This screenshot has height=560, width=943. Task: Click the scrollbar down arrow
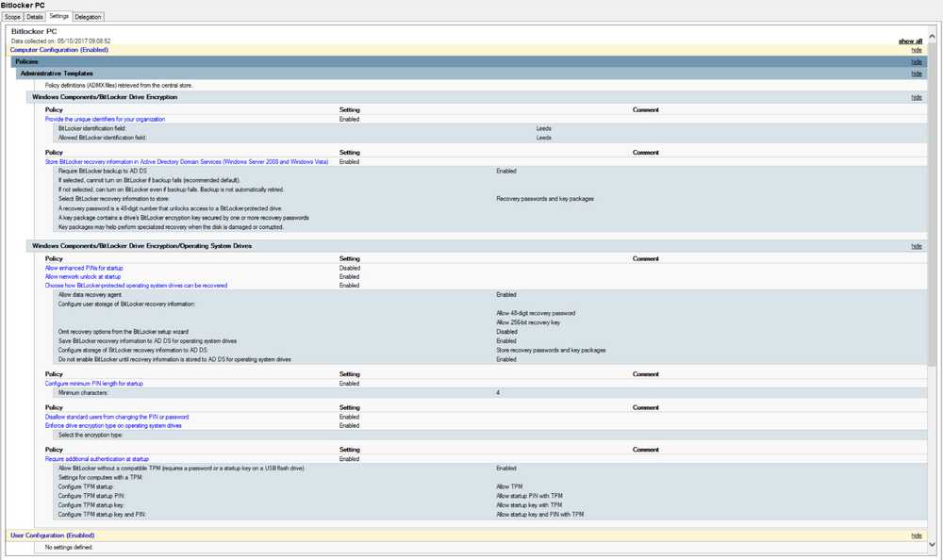point(933,544)
